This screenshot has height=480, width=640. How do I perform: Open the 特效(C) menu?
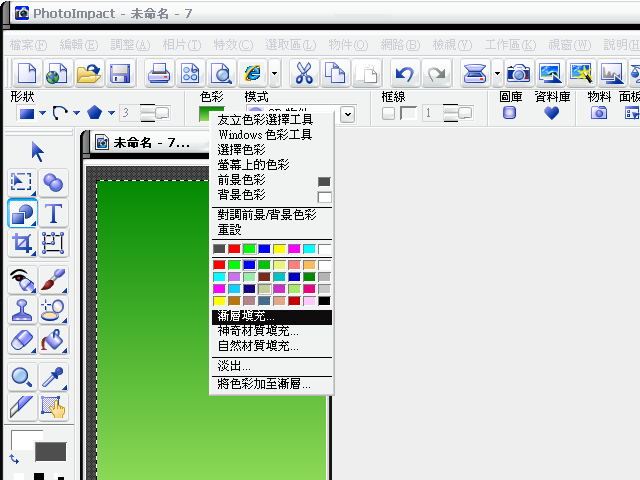(233, 44)
